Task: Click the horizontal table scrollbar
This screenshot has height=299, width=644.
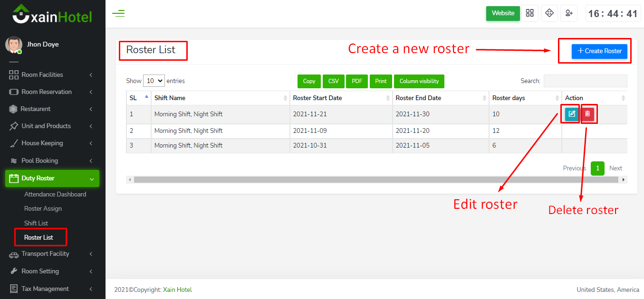Action: [375, 180]
